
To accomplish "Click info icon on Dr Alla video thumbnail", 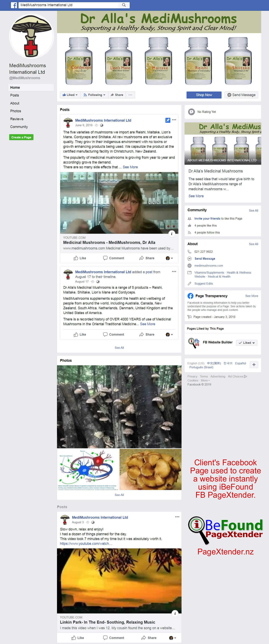I will [x=172, y=233].
